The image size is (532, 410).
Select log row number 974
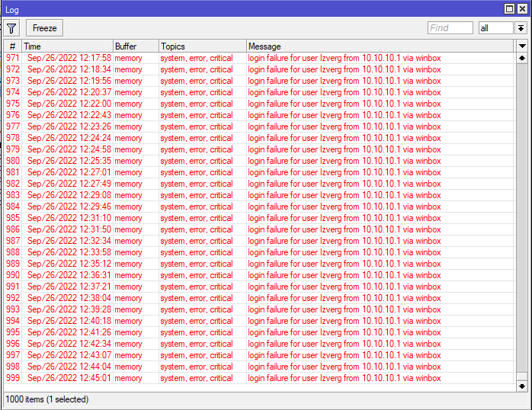click(x=12, y=92)
